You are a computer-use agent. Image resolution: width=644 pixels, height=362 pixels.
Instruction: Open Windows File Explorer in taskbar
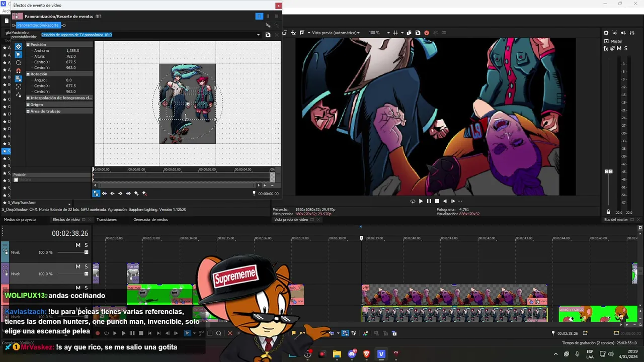click(x=337, y=354)
